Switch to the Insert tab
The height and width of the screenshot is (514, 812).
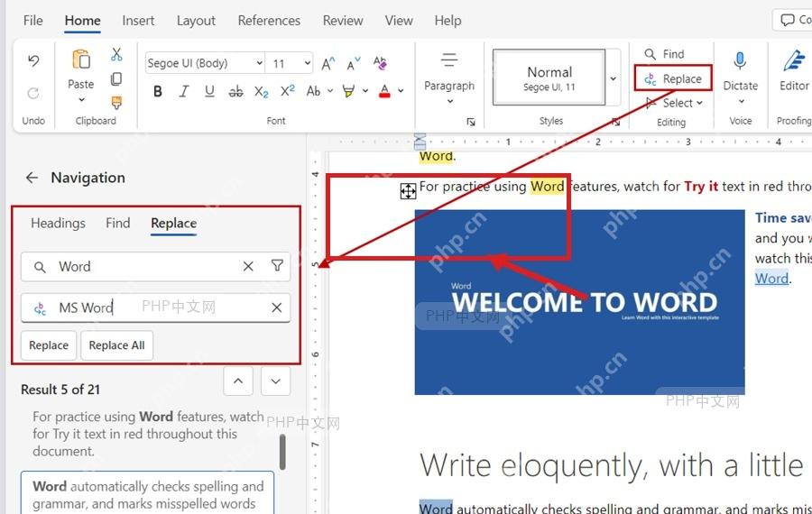tap(138, 21)
